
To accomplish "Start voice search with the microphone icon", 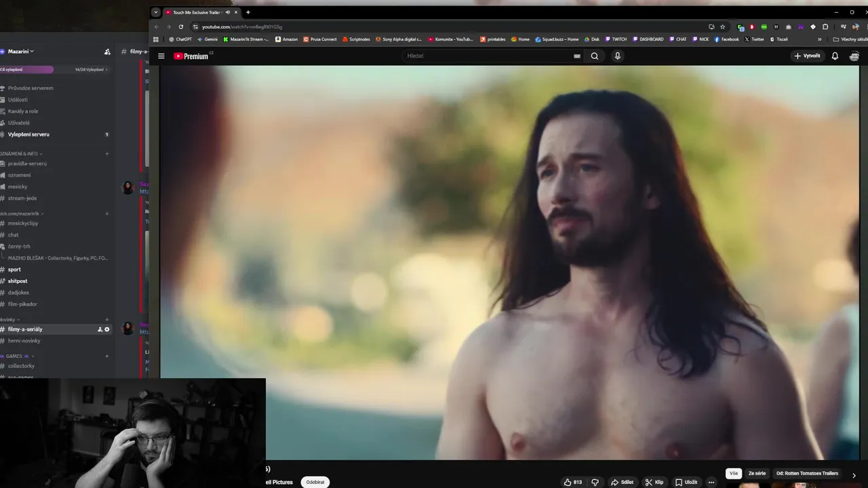I will point(617,56).
